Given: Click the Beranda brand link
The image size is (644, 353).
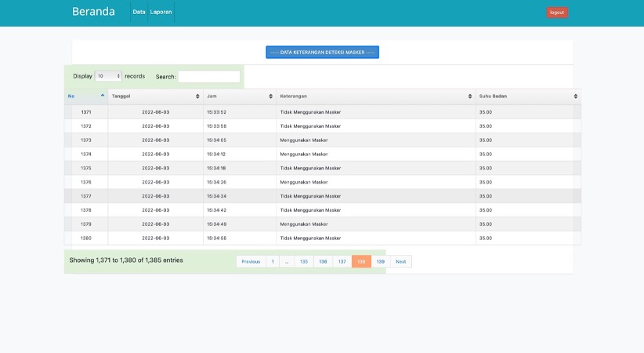Looking at the screenshot, I should point(94,12).
